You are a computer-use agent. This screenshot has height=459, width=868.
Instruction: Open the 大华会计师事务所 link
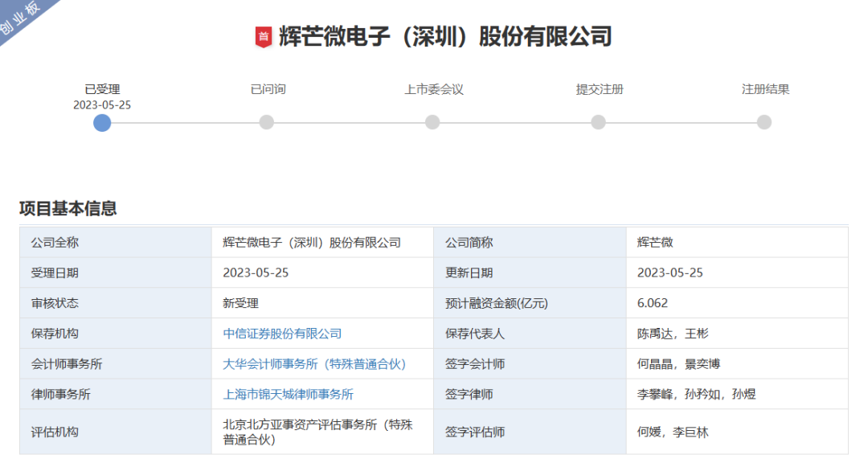pyautogui.click(x=314, y=364)
